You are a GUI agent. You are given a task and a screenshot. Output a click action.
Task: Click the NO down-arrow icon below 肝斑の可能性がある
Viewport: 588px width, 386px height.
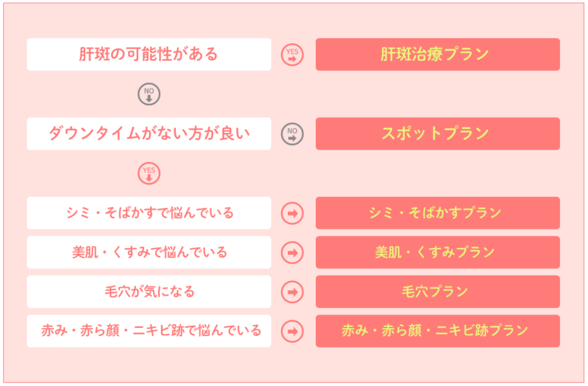tap(149, 94)
